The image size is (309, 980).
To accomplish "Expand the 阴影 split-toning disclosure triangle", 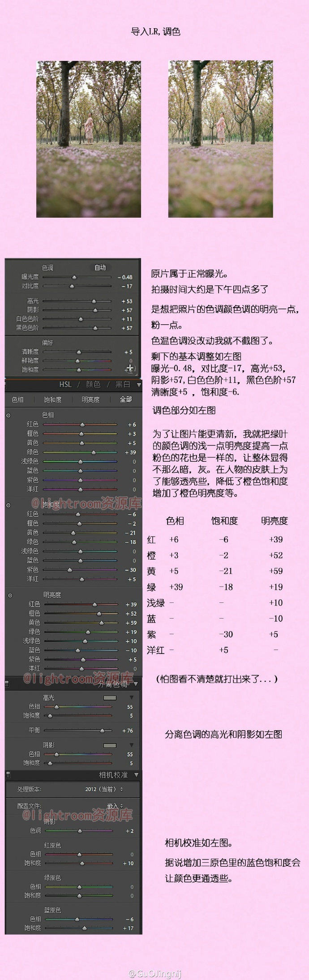I will pyautogui.click(x=131, y=745).
